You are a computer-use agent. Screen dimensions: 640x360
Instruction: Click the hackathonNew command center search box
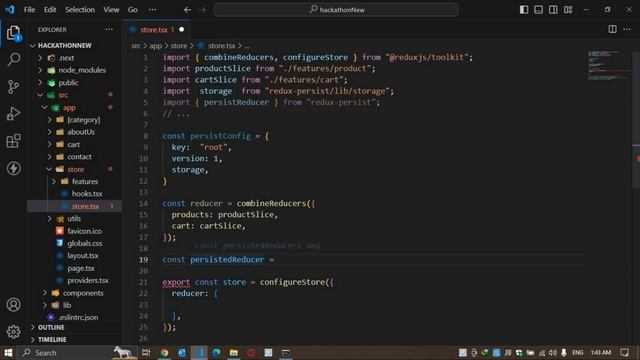(x=336, y=9)
